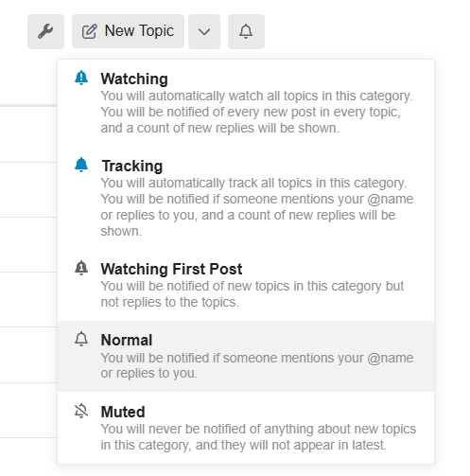Select the Tracking notification level
This screenshot has width=470, height=476.
246,198
